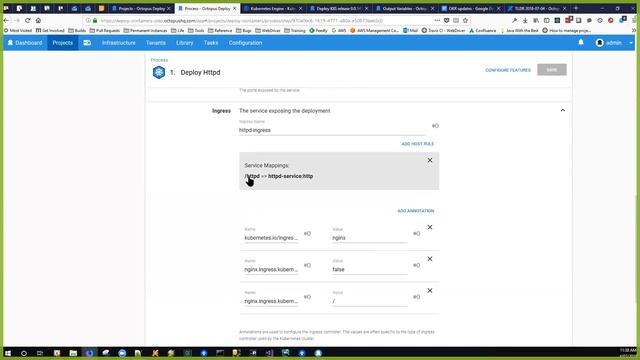
Task: Click Add Host Rule
Action: (x=418, y=144)
